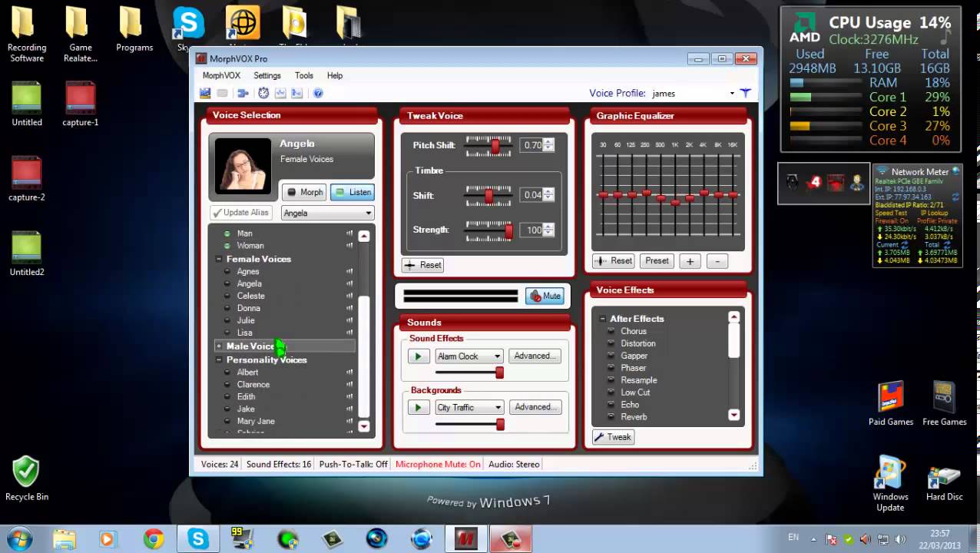Open the Hard Disc desktop shortcut
The image size is (980, 553).
click(x=945, y=484)
